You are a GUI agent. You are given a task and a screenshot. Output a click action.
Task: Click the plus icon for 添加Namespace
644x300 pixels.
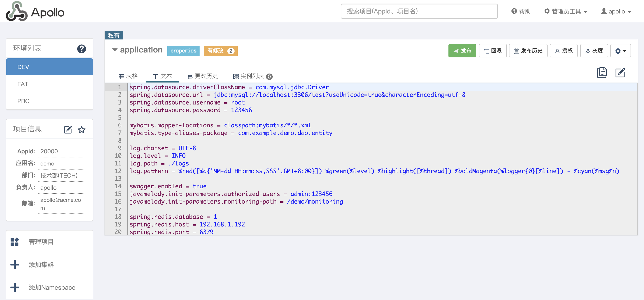[x=15, y=287]
